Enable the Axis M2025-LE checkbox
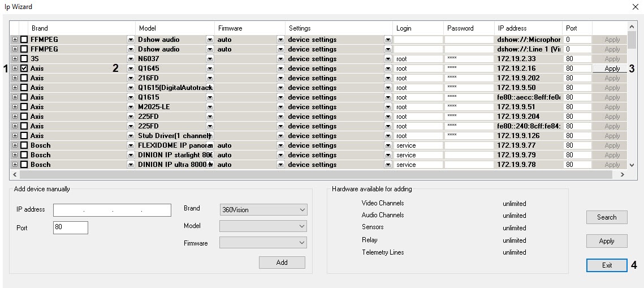The image size is (644, 288). point(24,107)
